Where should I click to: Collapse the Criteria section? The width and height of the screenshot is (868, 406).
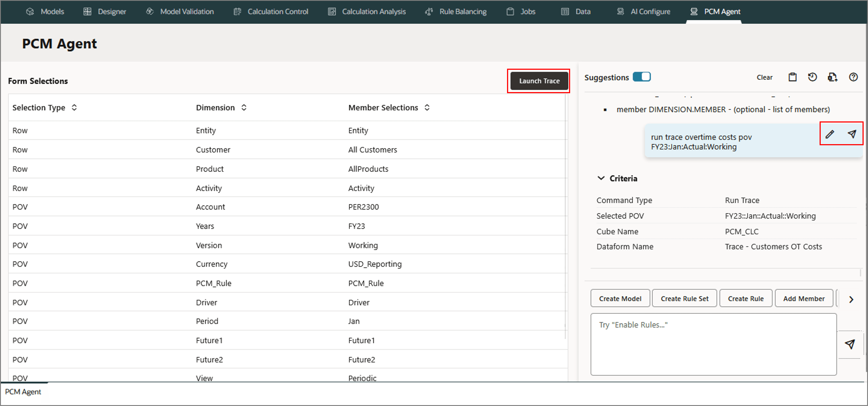(x=601, y=178)
